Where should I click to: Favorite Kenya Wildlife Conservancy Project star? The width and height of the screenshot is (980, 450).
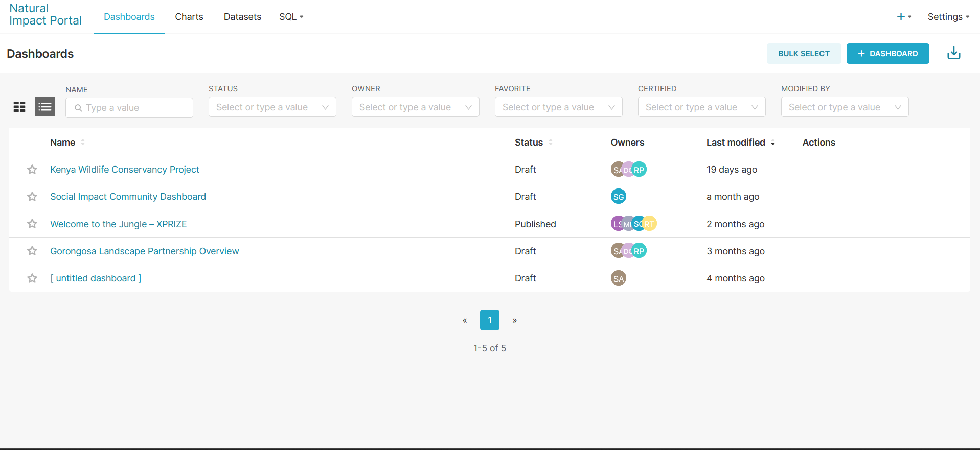click(32, 170)
